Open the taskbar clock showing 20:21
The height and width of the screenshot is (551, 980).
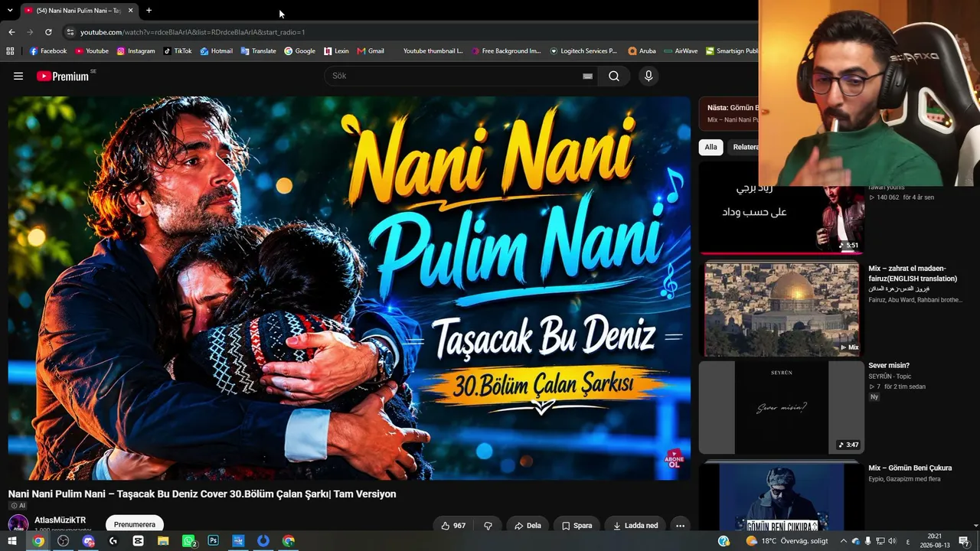934,541
